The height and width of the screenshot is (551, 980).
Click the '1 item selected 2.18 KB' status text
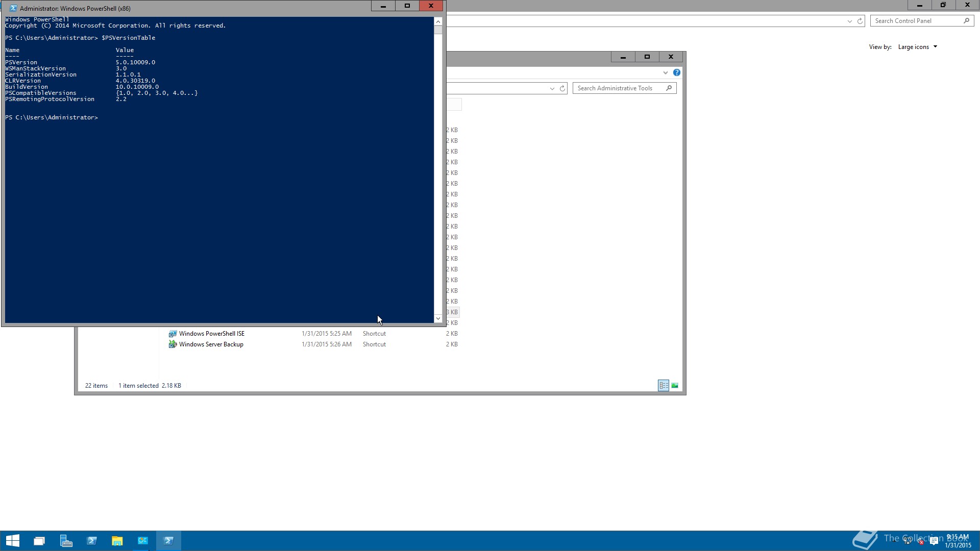click(150, 386)
